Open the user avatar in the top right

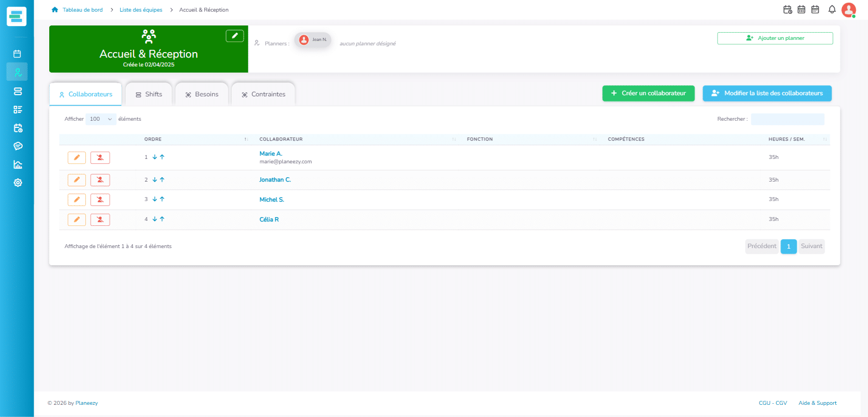tap(849, 10)
